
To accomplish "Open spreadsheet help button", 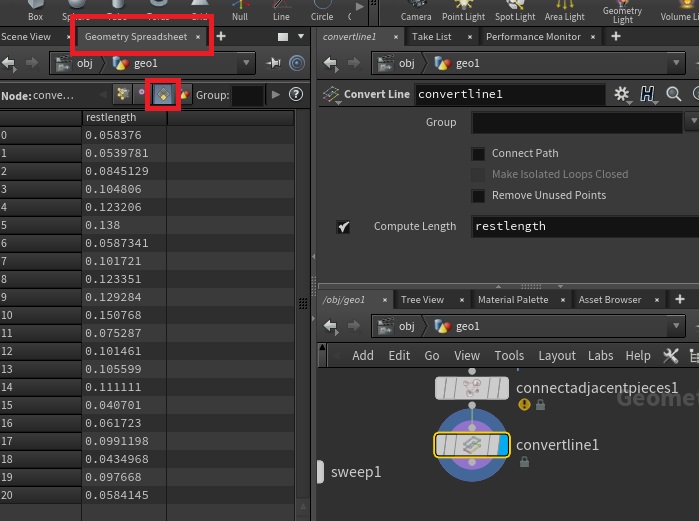I will [x=296, y=94].
